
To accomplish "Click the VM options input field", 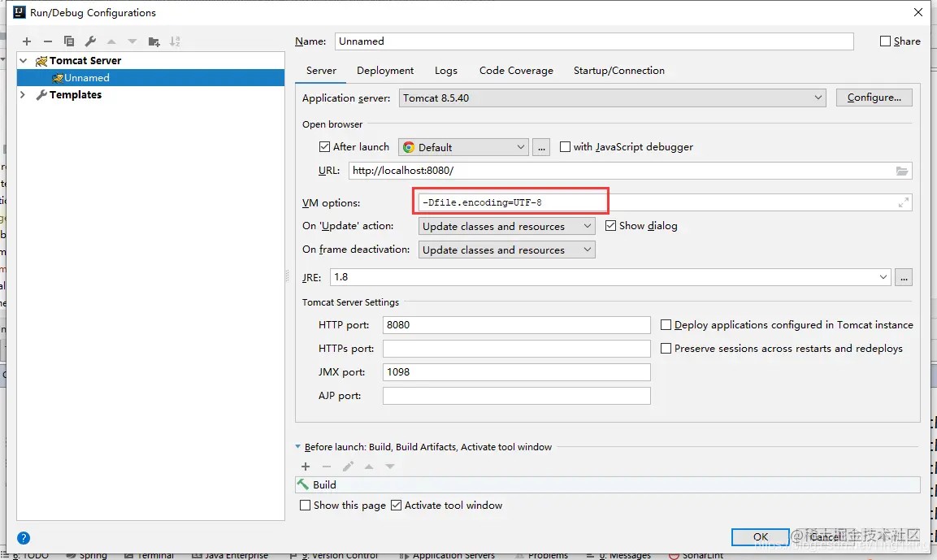I will (665, 202).
